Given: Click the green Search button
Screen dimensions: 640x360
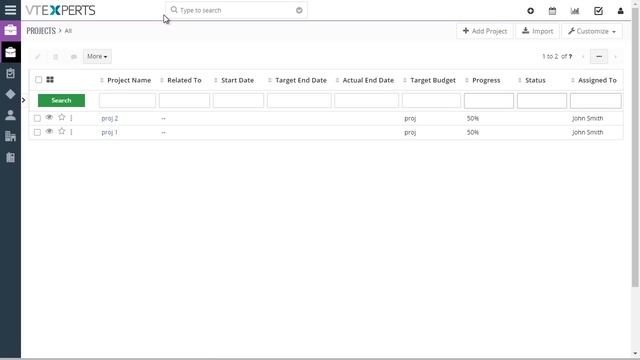Looking at the screenshot, I should 61,100.
